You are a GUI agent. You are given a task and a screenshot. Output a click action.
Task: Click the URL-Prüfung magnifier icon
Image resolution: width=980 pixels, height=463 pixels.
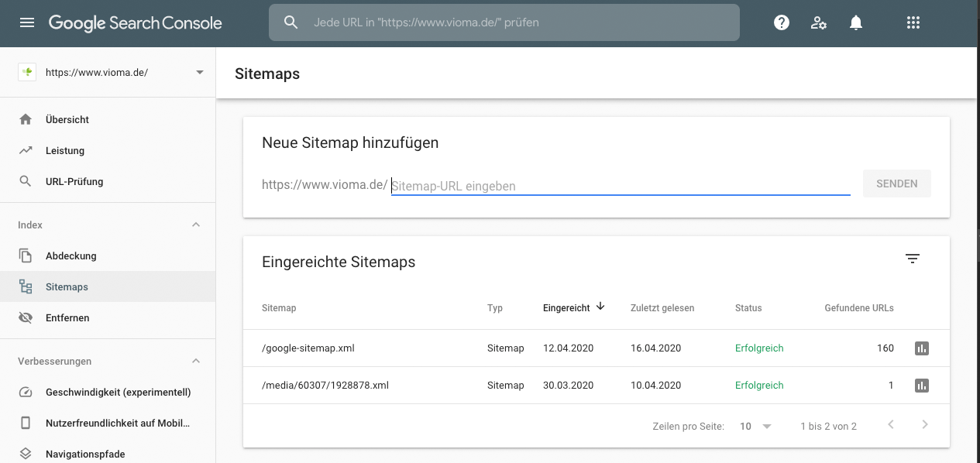tap(26, 181)
